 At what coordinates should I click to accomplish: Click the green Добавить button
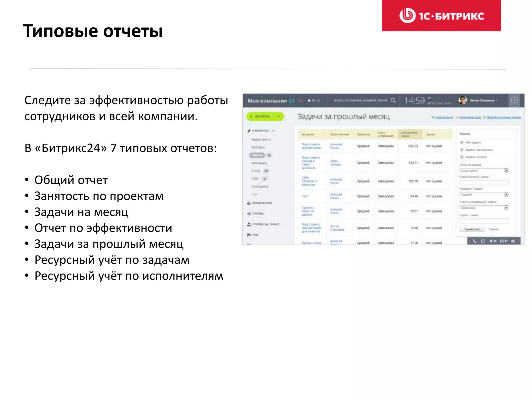click(x=265, y=116)
